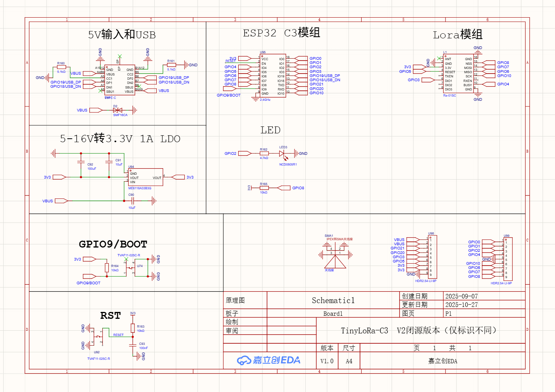
Task: Click the version value 'V1.0'
Action: tap(327, 361)
